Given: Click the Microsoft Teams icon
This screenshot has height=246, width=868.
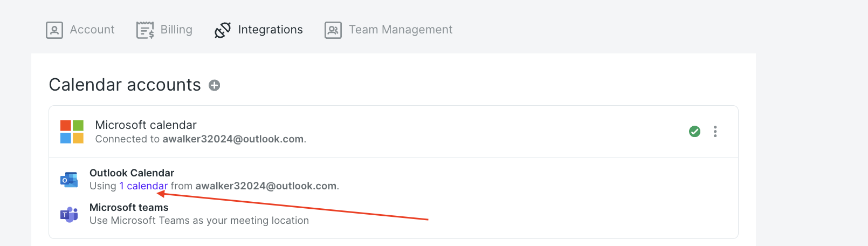Looking at the screenshot, I should 69,214.
